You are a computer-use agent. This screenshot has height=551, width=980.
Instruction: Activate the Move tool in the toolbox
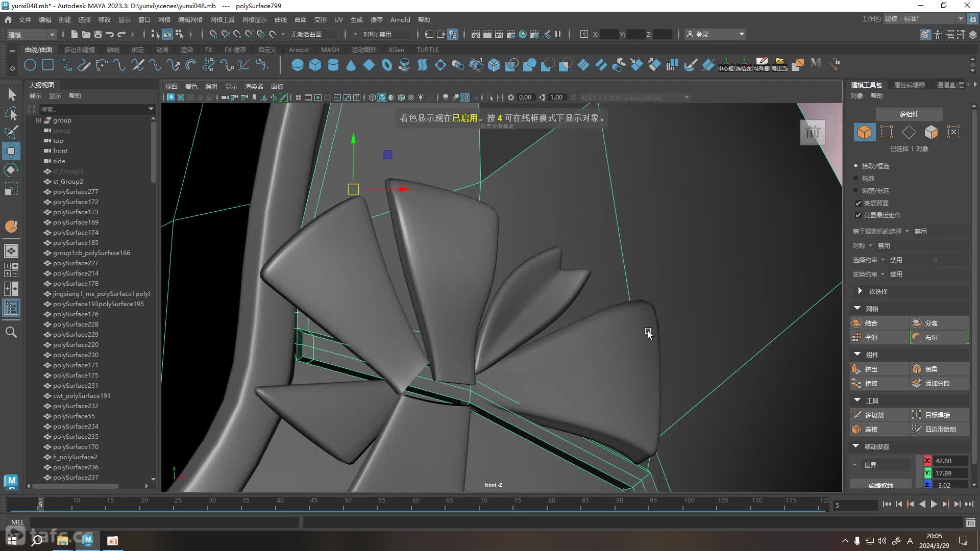point(11,151)
